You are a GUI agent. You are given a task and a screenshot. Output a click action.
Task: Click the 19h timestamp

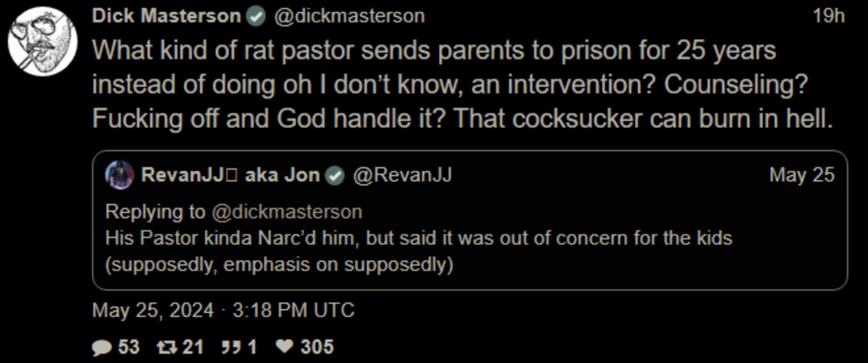pos(829,16)
